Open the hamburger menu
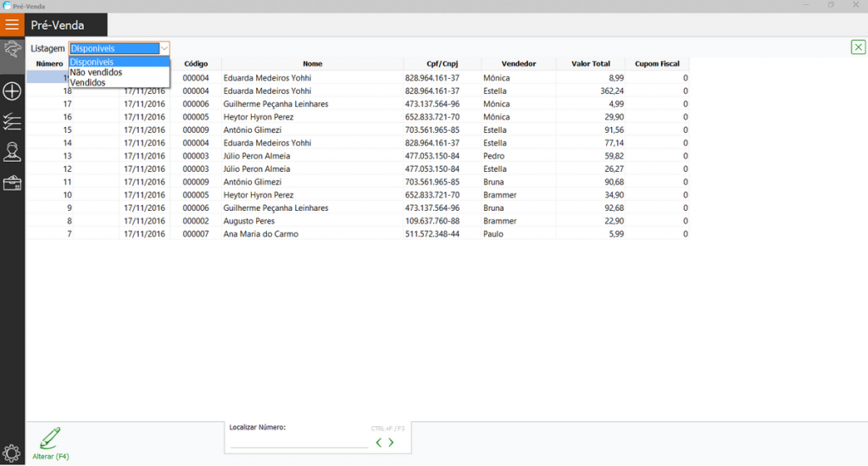The width and height of the screenshot is (868, 466). tap(12, 25)
